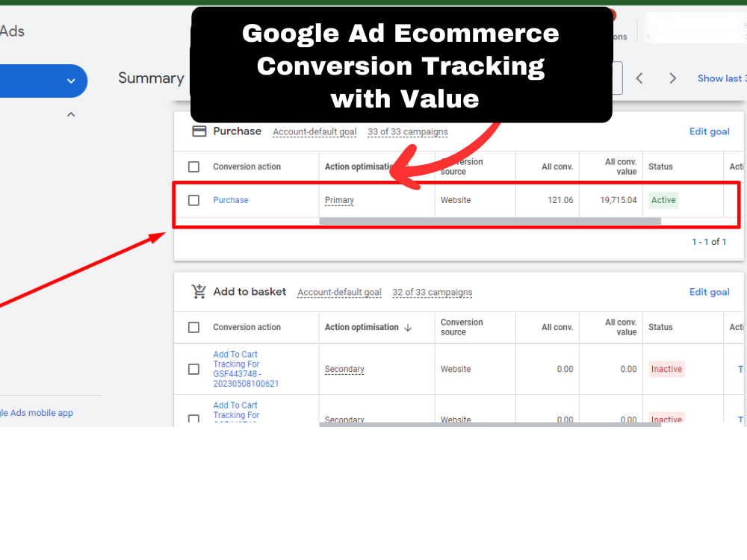
Task: Click Purchase table horizontal scrollbar
Action: click(490, 221)
